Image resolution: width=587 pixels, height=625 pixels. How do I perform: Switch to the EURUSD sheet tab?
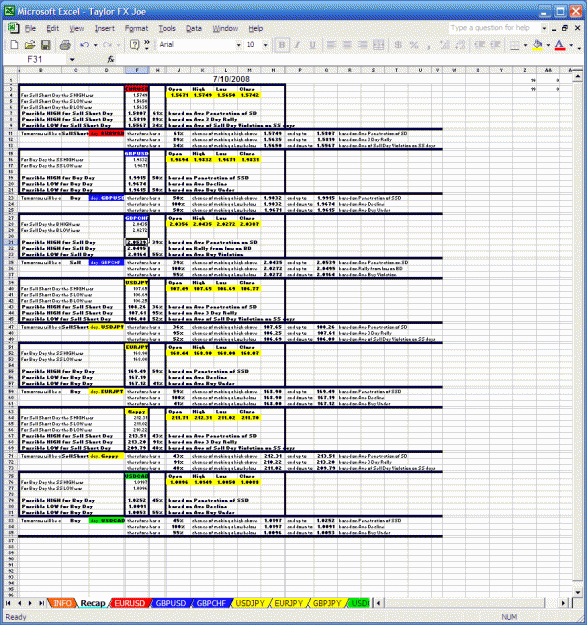(130, 603)
